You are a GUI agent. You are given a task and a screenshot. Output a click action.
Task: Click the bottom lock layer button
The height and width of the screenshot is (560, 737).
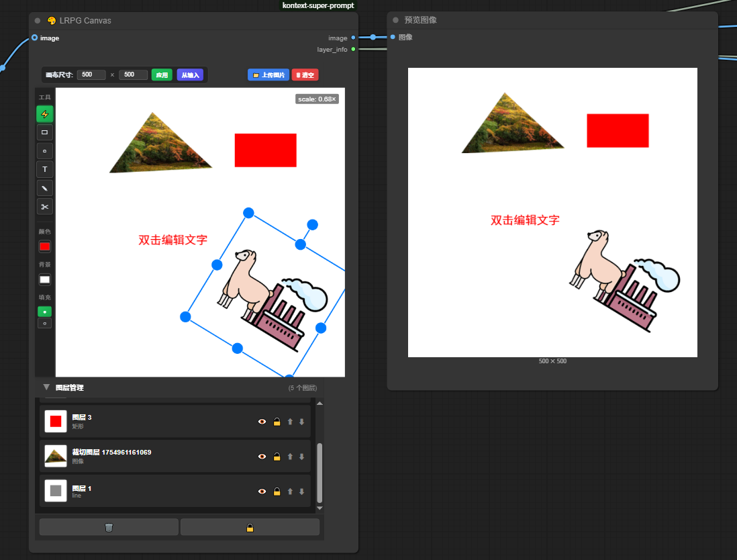pyautogui.click(x=250, y=527)
